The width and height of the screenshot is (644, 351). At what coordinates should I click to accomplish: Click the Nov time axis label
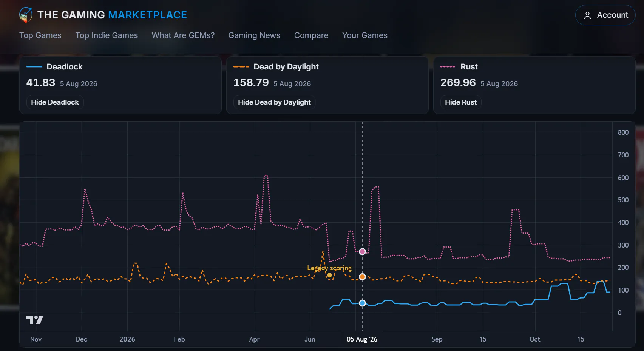[36, 339]
